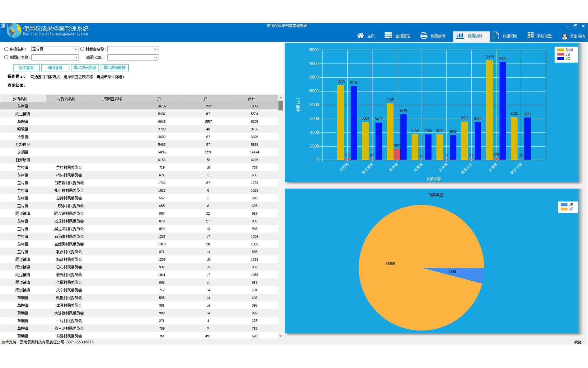Select the 新安所镇 row
588x368 pixels.
(139, 160)
